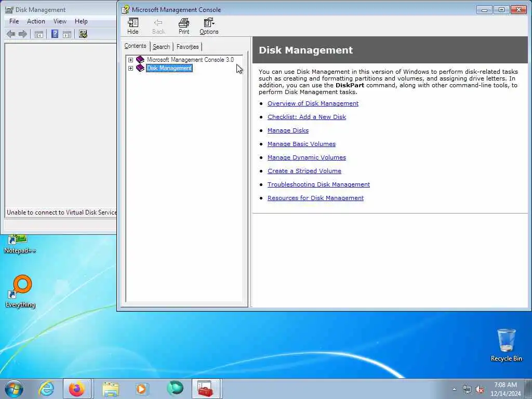Click Show/Hide Action Pane toolbar icon
Image resolution: width=532 pixels, height=399 pixels.
click(x=67, y=34)
